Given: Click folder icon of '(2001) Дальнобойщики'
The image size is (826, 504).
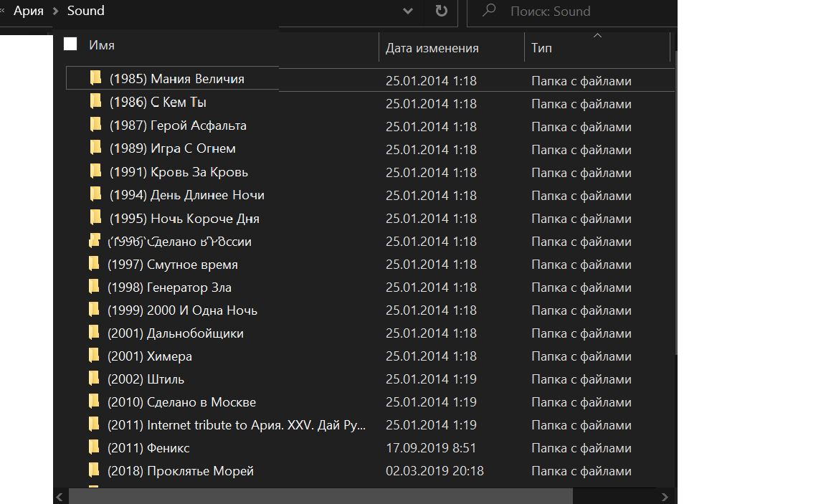Looking at the screenshot, I should coord(94,333).
